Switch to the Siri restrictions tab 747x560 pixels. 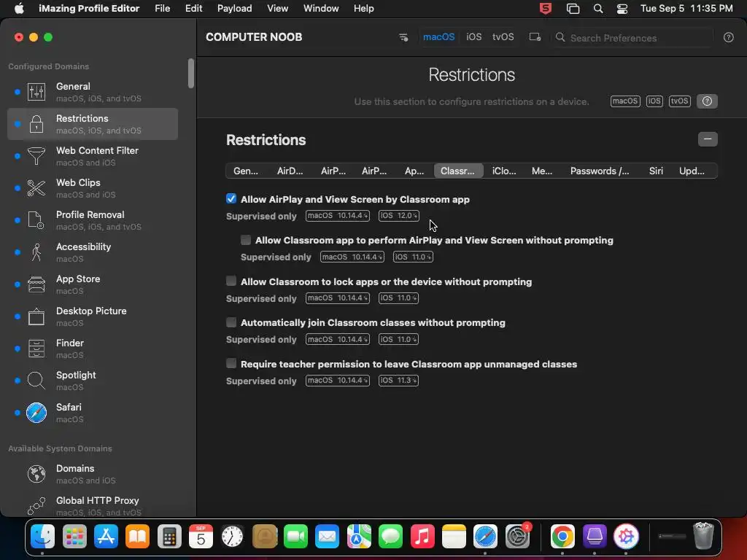click(656, 171)
